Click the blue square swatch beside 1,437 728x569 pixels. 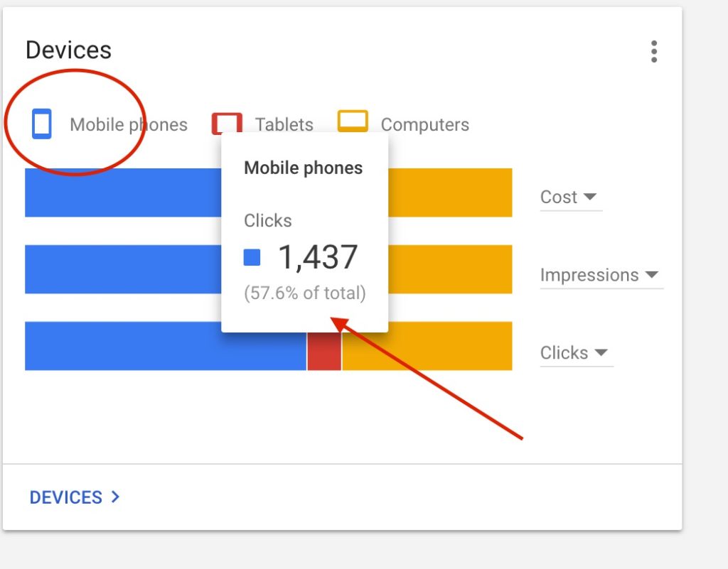coord(252,257)
